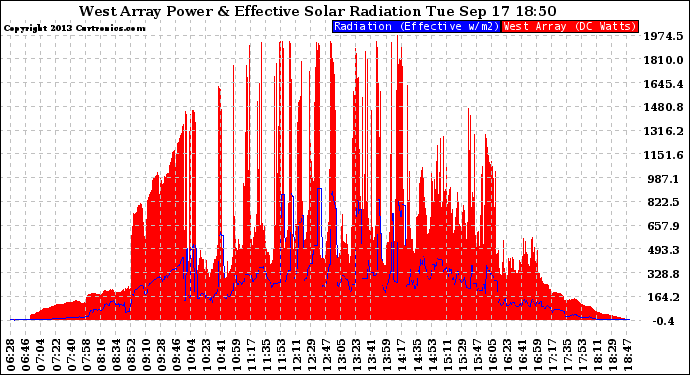Image resolution: width=690 pixels, height=375 pixels.
Task: Click the -0.4 y-axis value
Action: (663, 321)
